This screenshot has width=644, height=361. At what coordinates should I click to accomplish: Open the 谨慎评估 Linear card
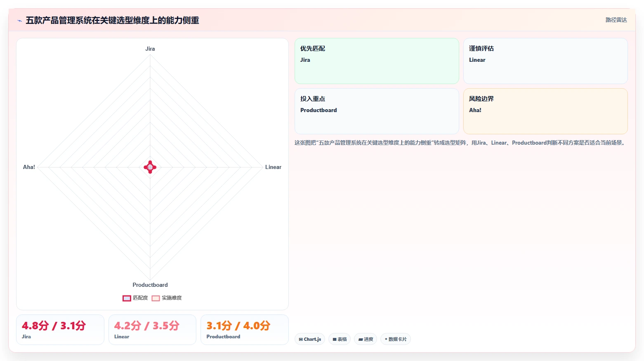coord(545,61)
